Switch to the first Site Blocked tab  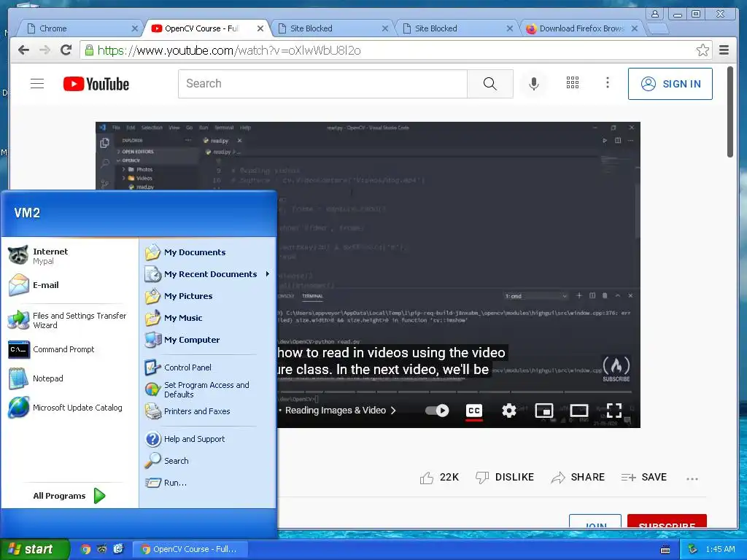pos(333,28)
